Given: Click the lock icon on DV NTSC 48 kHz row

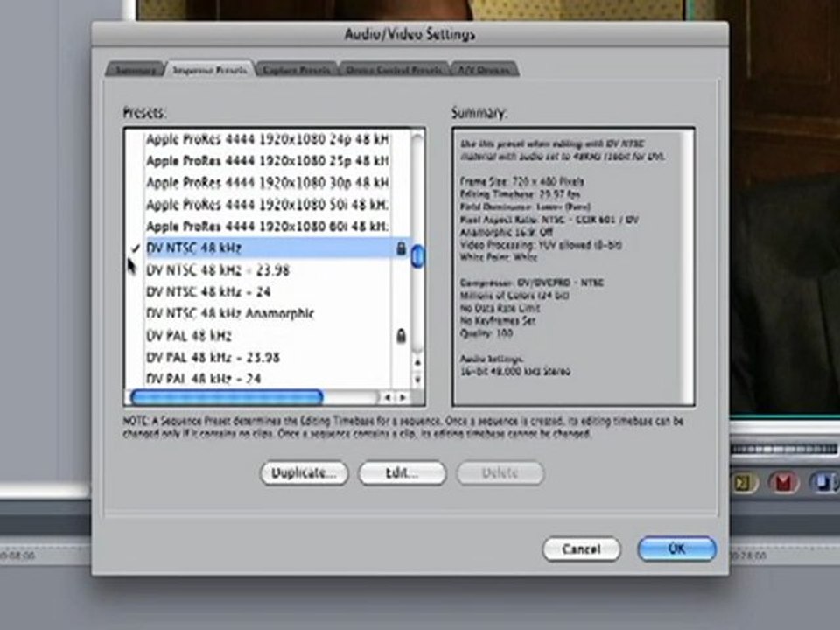Looking at the screenshot, I should click(401, 248).
